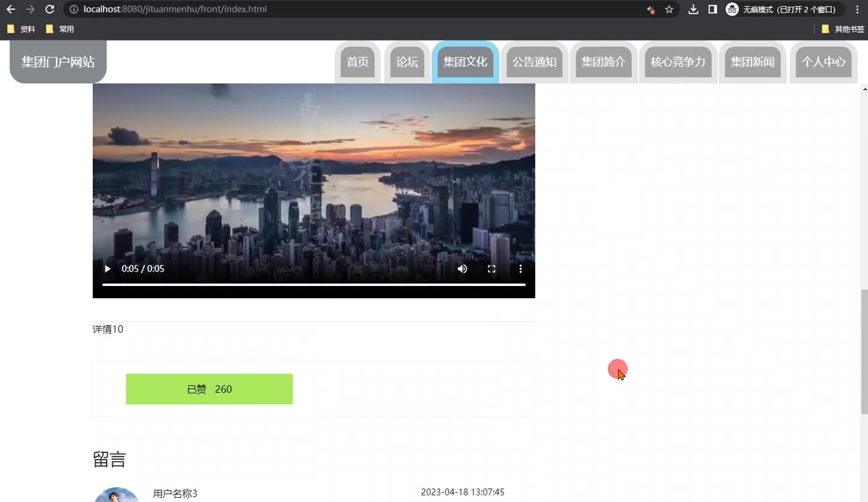868x502 pixels.
Task: Click the muted audio indicator in the address bar
Action: pos(650,10)
